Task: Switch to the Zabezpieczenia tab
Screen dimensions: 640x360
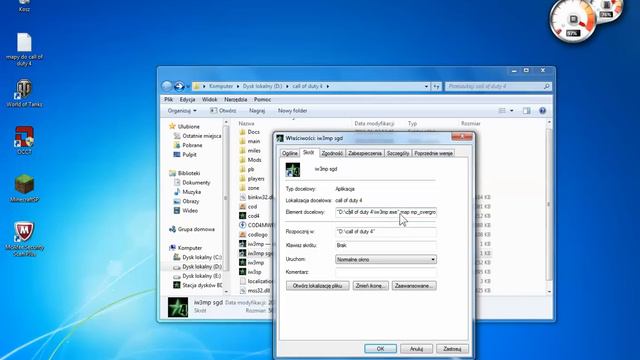Action: point(365,153)
